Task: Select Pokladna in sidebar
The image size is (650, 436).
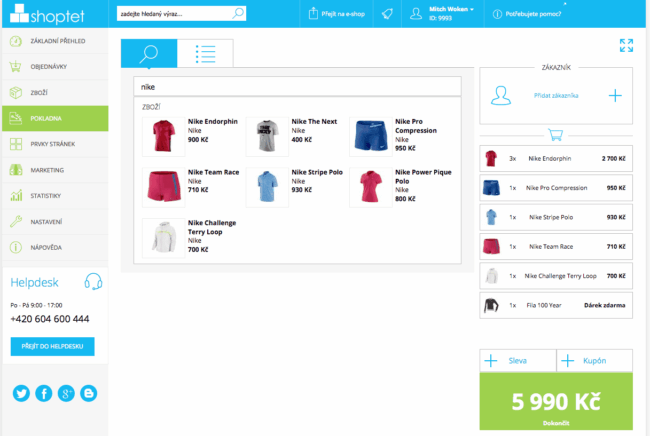Action: click(x=55, y=119)
